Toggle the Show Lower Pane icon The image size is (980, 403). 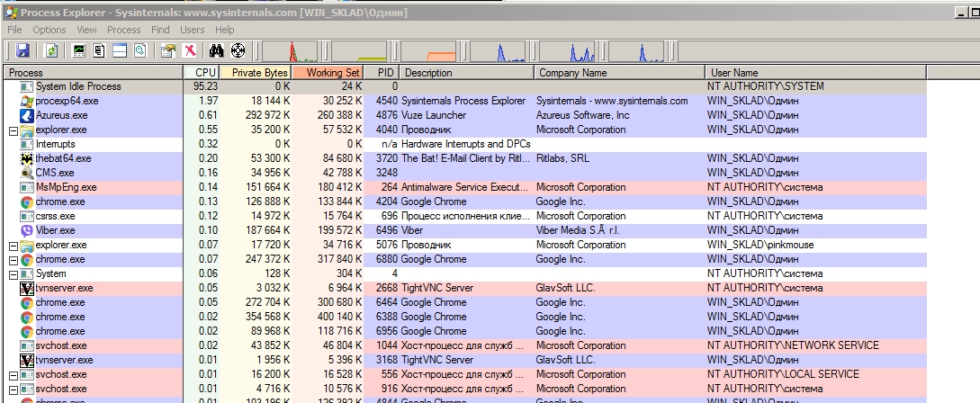click(120, 51)
